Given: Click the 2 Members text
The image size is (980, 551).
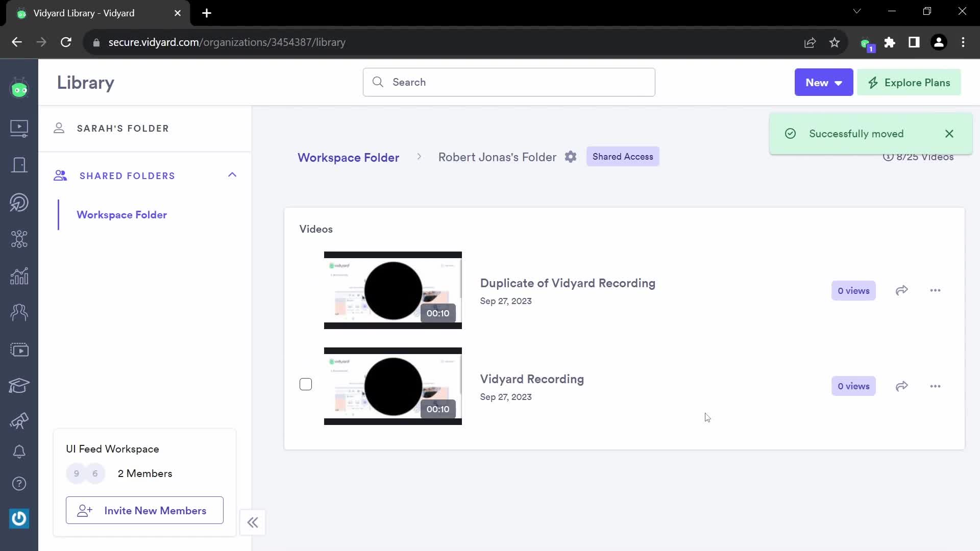Looking at the screenshot, I should pos(145,473).
